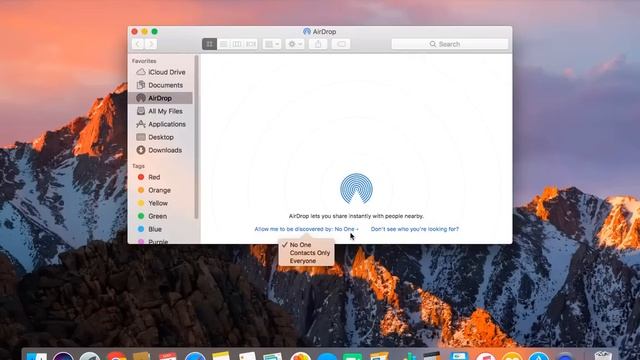Select AirDrop in the sidebar
Image resolution: width=640 pixels, height=360 pixels.
pos(161,98)
